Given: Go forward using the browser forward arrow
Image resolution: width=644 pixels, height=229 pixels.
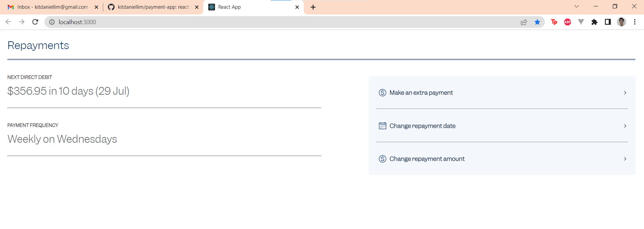Looking at the screenshot, I should pyautogui.click(x=22, y=22).
